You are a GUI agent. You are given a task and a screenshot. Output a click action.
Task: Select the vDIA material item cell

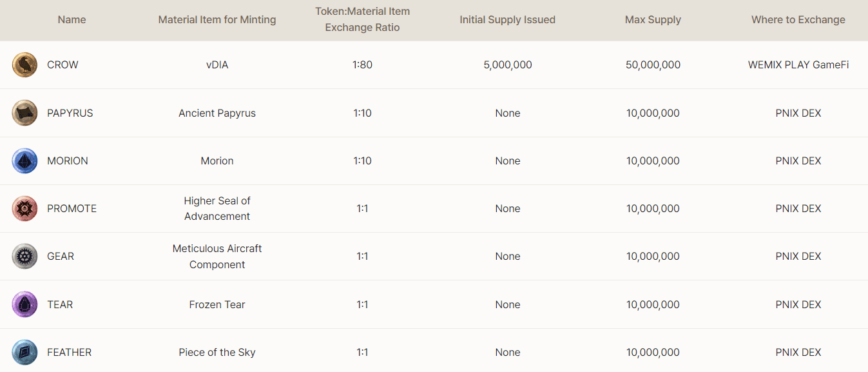pos(217,65)
